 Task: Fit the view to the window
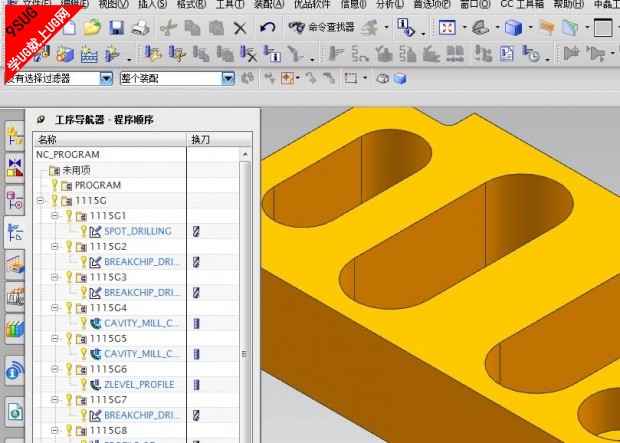click(448, 28)
